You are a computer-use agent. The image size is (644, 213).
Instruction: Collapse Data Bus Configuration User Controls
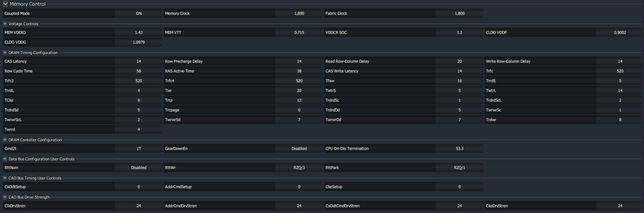point(5,159)
